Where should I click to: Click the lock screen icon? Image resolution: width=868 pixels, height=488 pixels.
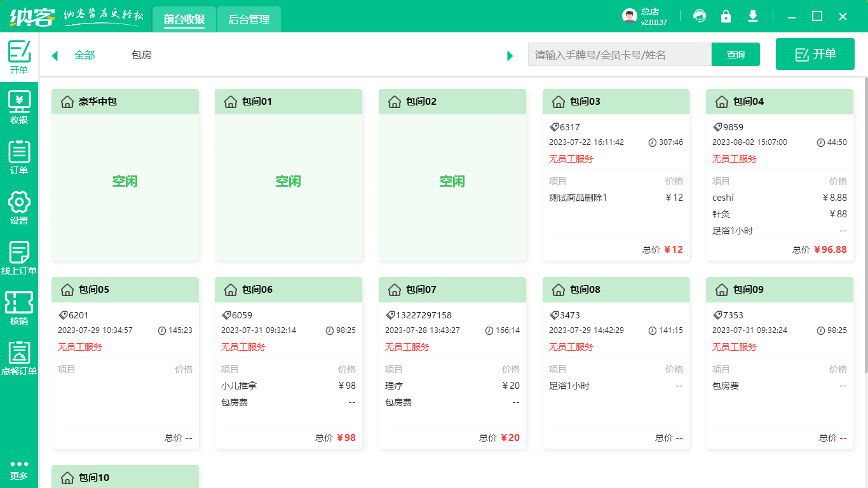coord(726,17)
